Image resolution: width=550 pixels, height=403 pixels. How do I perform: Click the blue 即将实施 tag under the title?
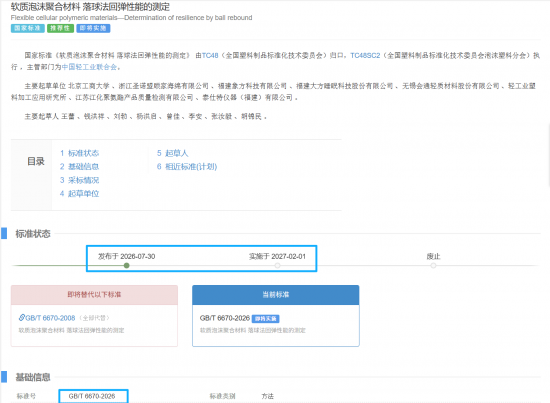(93, 28)
